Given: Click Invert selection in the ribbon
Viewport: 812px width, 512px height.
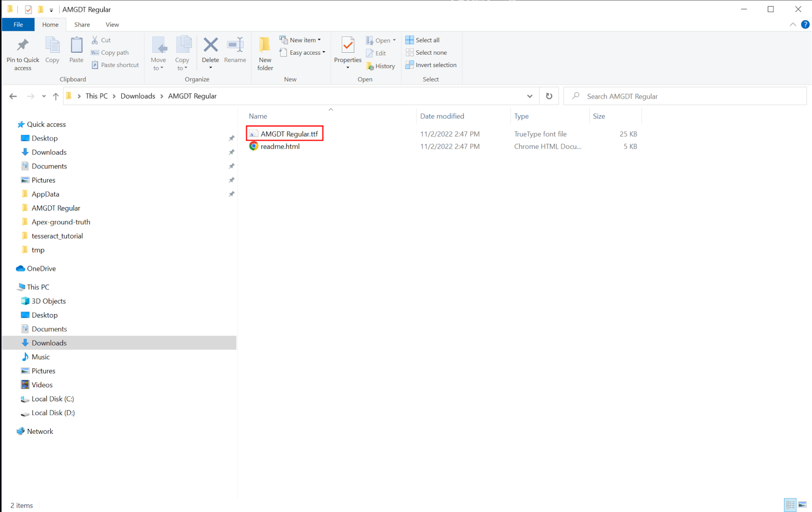Looking at the screenshot, I should (431, 65).
